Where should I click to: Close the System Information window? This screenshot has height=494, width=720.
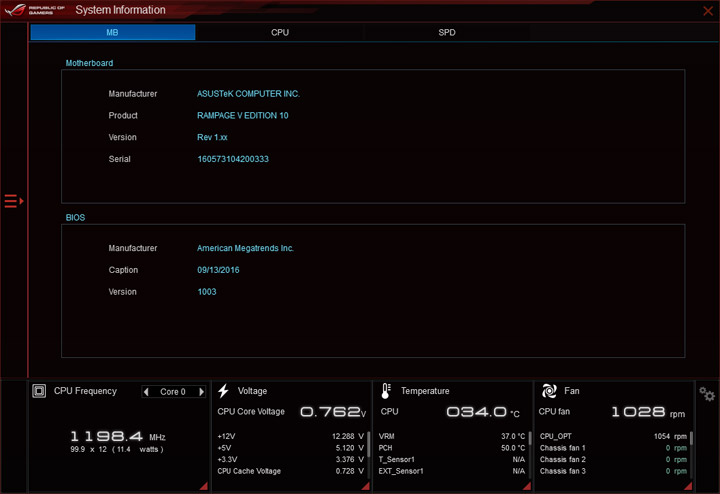708,11
